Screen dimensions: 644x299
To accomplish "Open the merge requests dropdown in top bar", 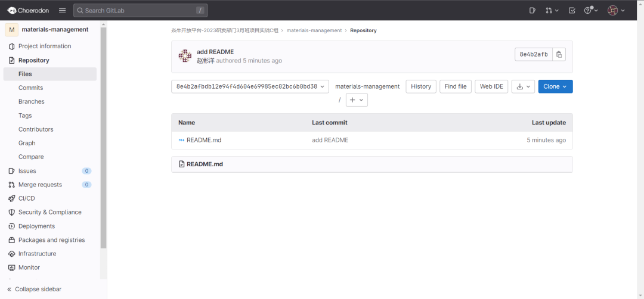I will pyautogui.click(x=552, y=10).
